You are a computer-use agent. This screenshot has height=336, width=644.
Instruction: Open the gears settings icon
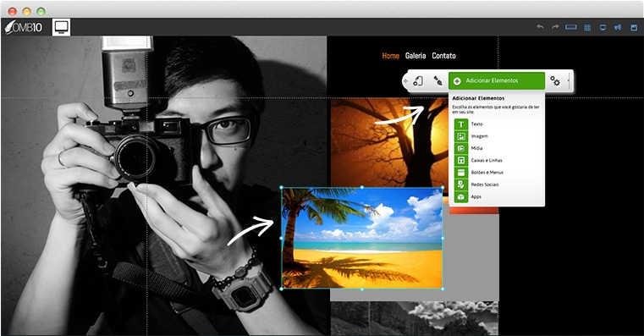[555, 81]
